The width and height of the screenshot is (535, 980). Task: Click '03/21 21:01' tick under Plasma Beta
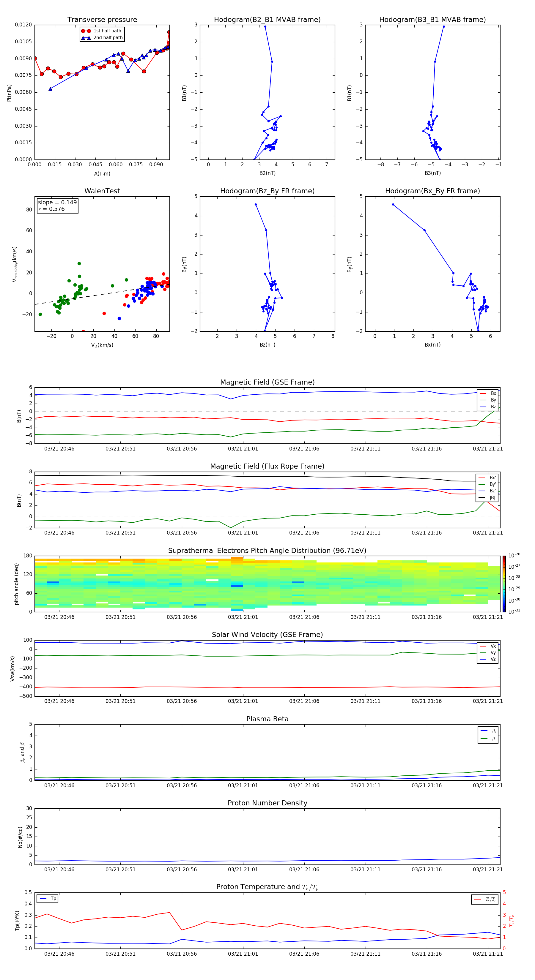coord(243,785)
